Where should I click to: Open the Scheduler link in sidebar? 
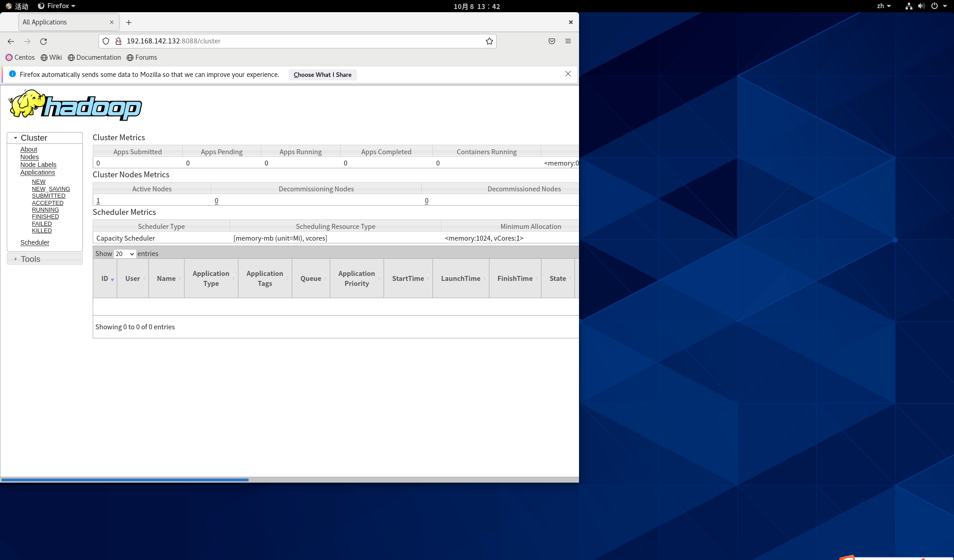[x=35, y=242]
